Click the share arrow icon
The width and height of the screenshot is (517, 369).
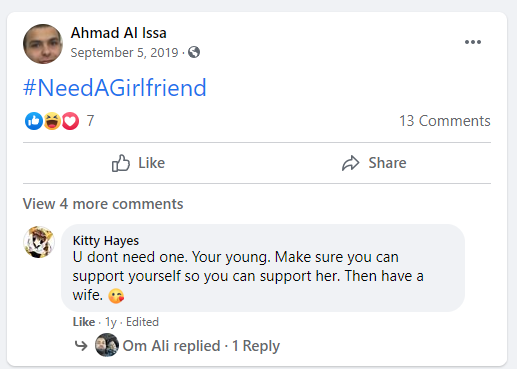350,163
